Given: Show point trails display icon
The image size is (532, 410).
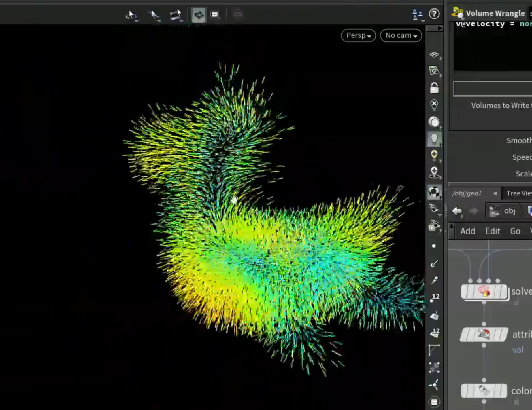Looking at the screenshot, I should click(x=434, y=280).
